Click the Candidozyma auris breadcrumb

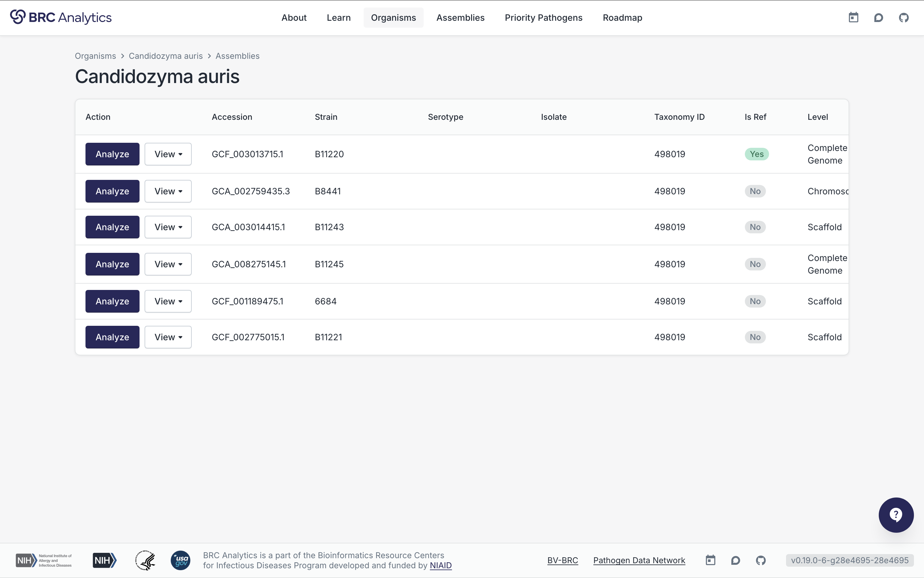165,56
